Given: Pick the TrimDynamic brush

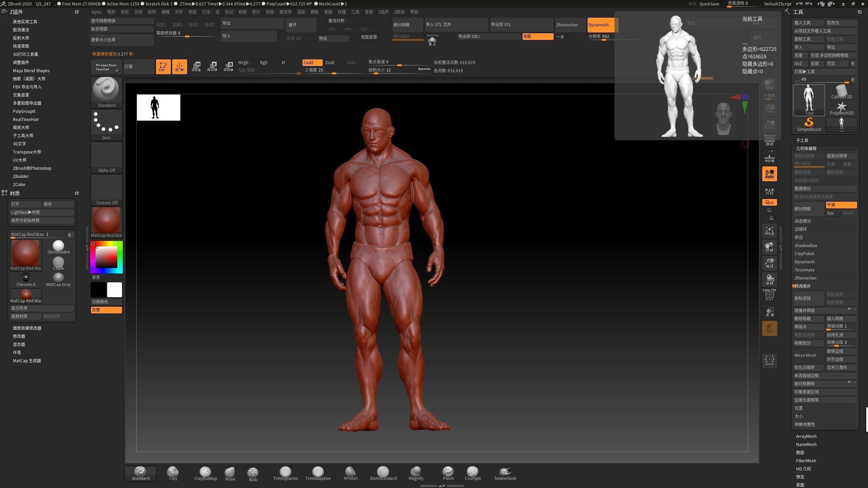Looking at the screenshot, I should pyautogui.click(x=285, y=474).
